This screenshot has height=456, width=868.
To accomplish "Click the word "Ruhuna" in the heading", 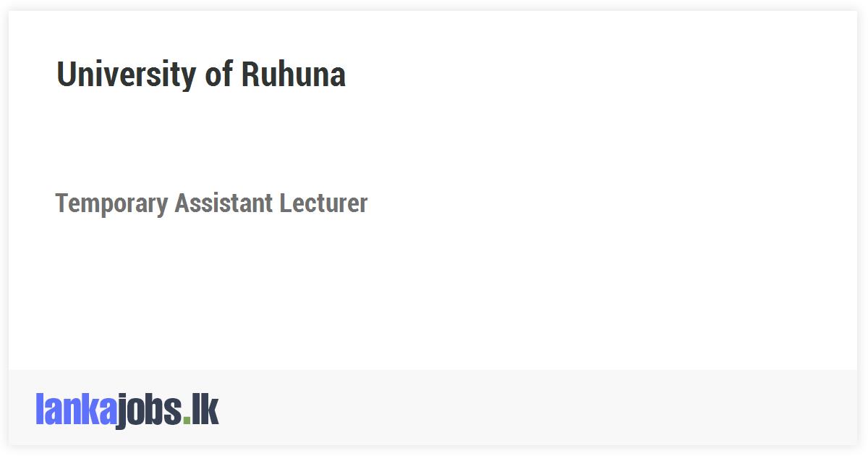I will pyautogui.click(x=293, y=74).
